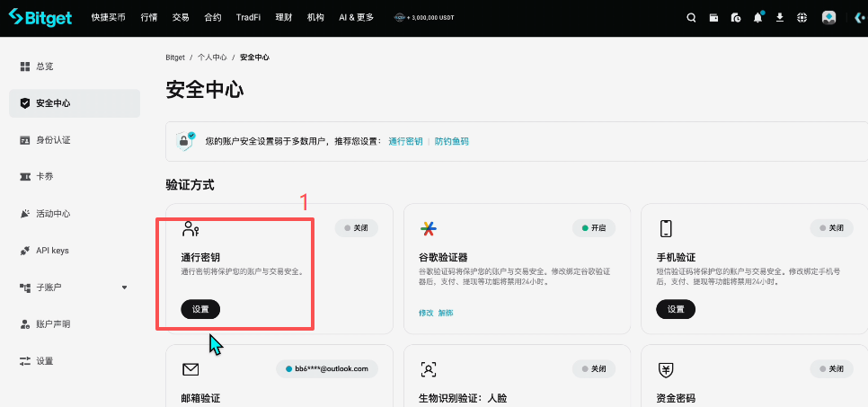Click the Bitget breadcrumb link

coord(175,57)
